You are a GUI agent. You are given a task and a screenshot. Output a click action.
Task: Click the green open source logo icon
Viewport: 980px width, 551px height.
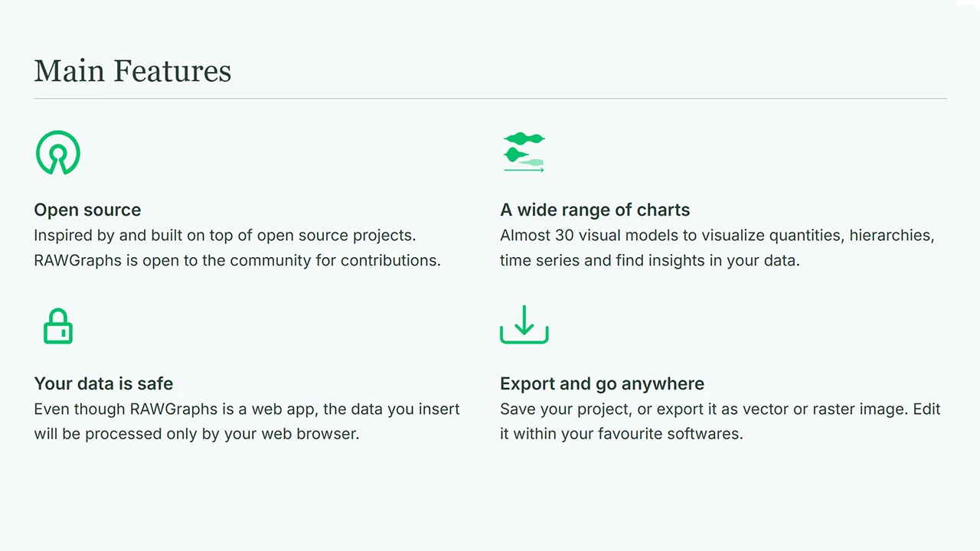(57, 152)
